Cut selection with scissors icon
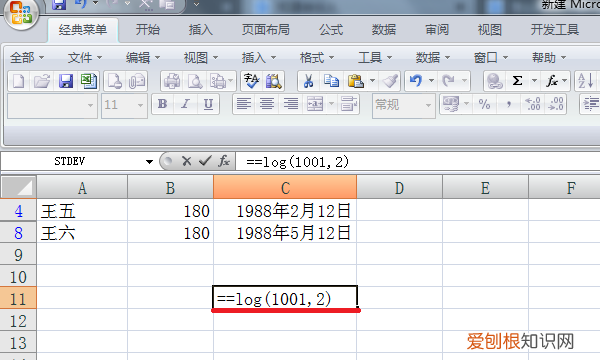This screenshot has width=600, height=360. tap(308, 81)
